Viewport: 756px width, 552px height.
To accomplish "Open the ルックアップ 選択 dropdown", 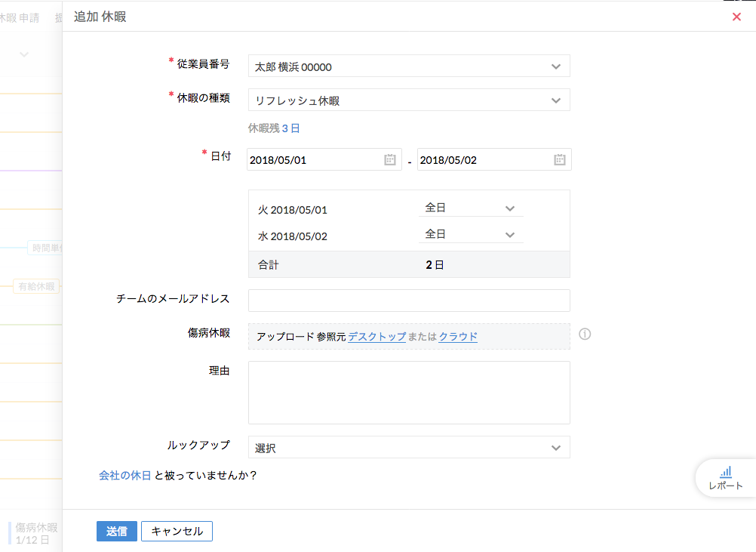I will coord(408,448).
